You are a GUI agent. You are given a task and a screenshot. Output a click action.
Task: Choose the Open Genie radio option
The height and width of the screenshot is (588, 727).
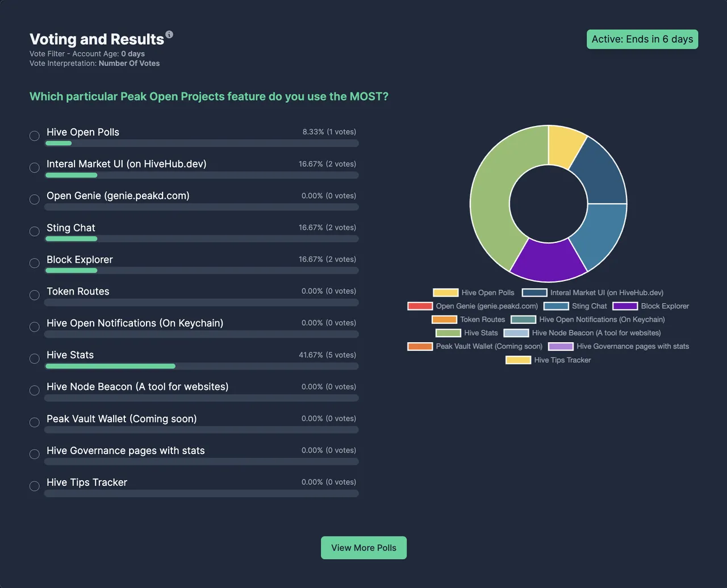point(35,199)
